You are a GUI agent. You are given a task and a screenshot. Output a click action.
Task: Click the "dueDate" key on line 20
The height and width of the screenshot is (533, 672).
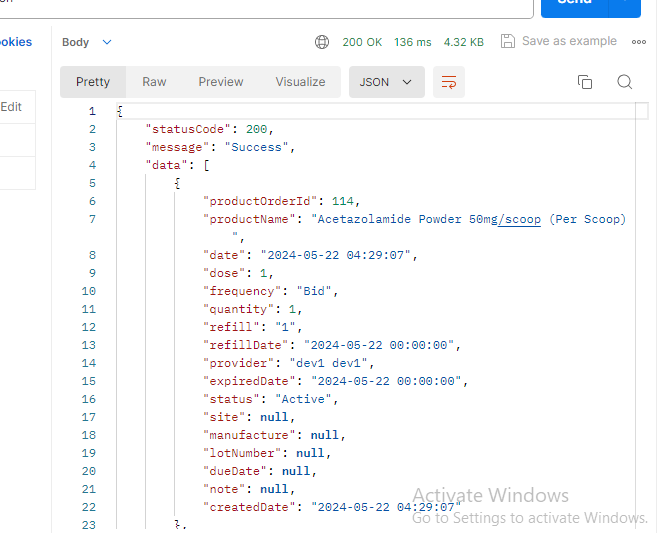pyautogui.click(x=235, y=471)
